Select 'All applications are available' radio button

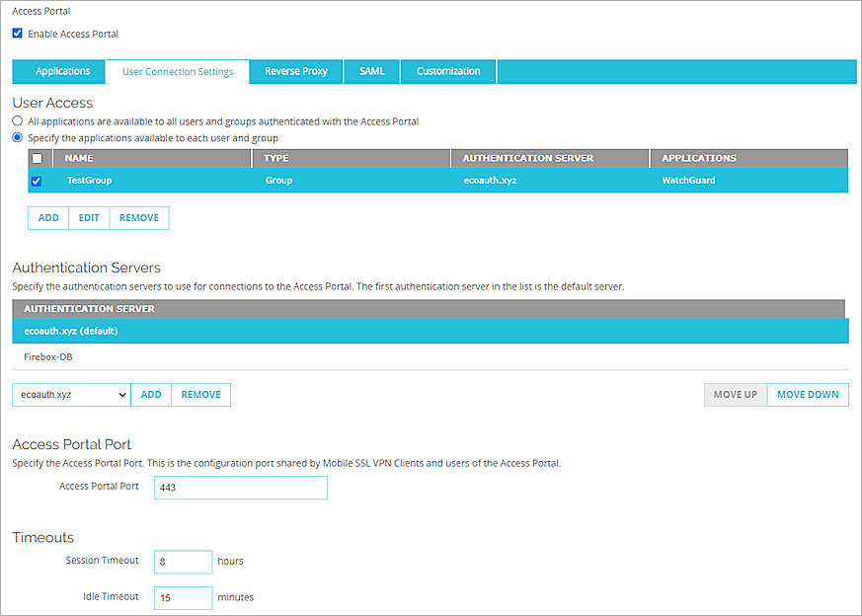[x=17, y=120]
